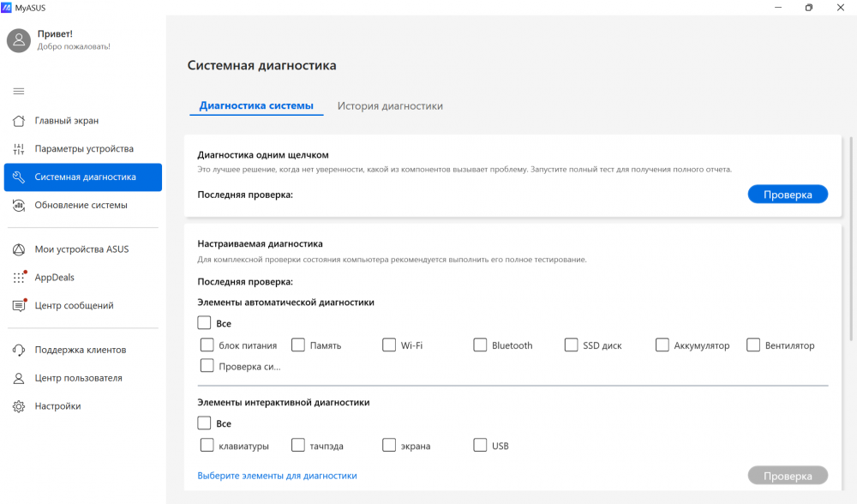This screenshot has width=857, height=504.
Task: Open the Главный экран home icon
Action: coord(19,121)
